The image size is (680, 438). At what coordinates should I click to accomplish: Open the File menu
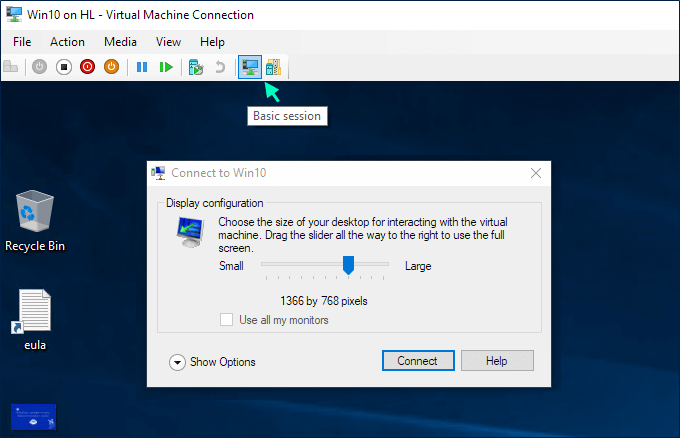22,42
